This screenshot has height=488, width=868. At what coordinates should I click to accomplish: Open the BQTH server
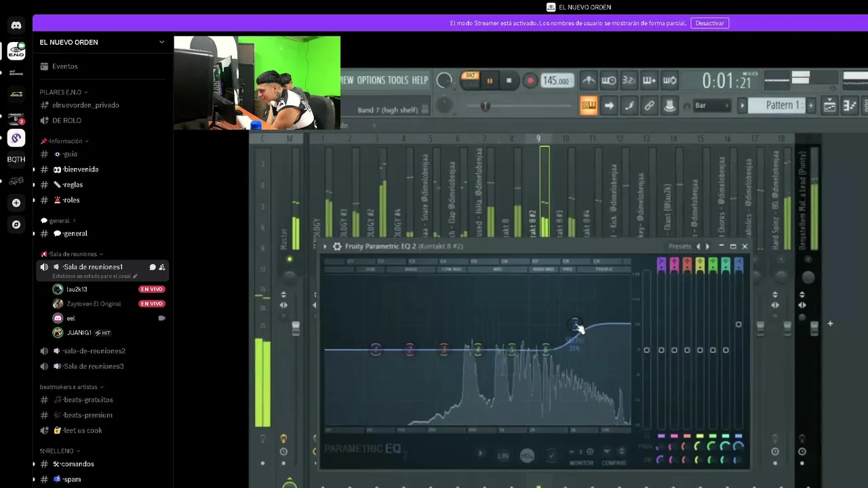tap(16, 159)
